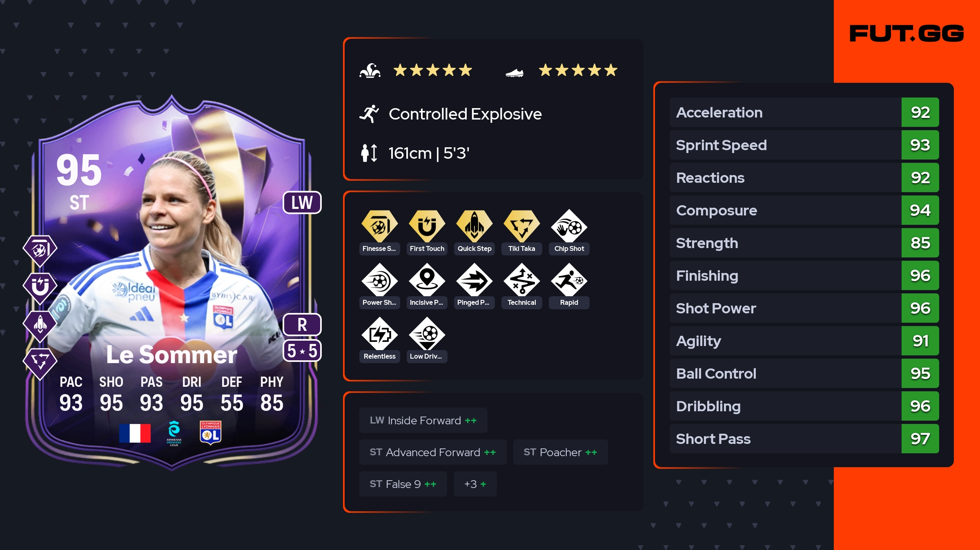
Task: Open the FUT.GG logo link
Action: pyautogui.click(x=906, y=33)
